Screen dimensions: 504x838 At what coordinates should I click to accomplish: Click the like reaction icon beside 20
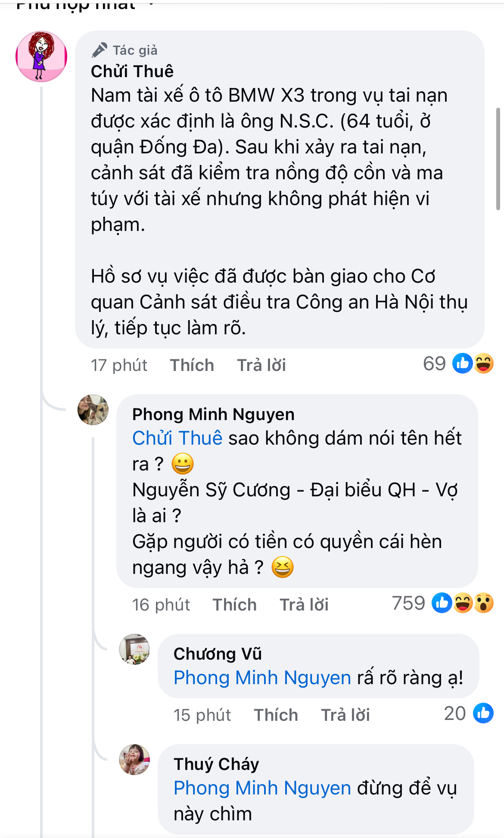pos(483,713)
